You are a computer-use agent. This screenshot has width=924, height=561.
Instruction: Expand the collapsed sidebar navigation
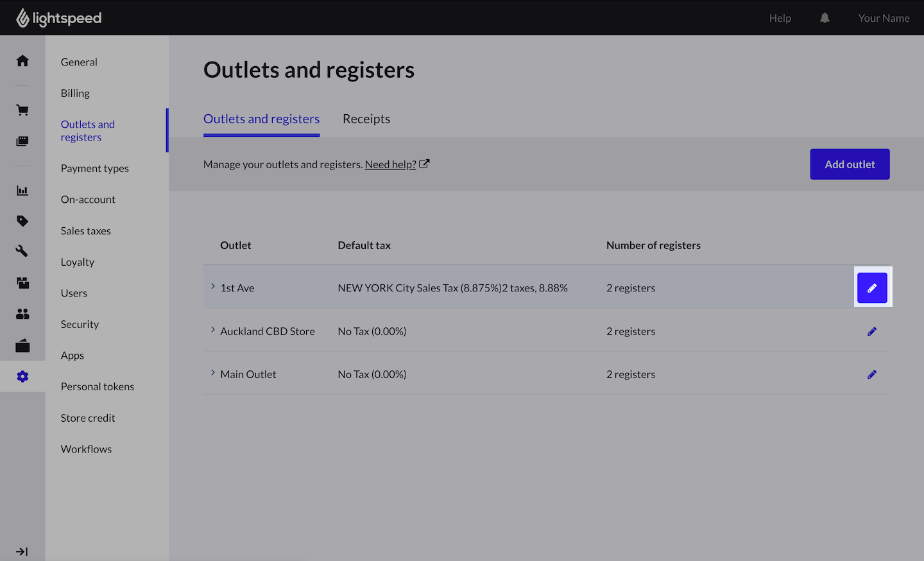pos(22,551)
